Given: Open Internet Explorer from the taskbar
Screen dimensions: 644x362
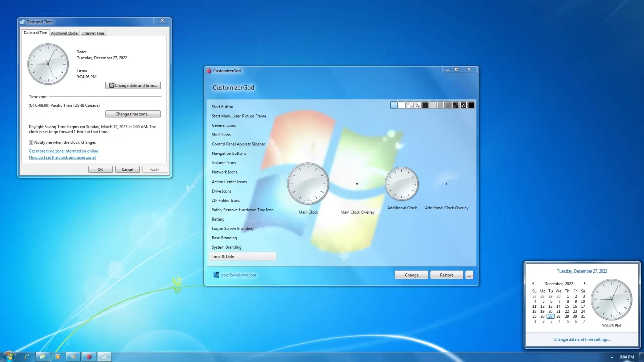Looking at the screenshot, I should tap(27, 357).
